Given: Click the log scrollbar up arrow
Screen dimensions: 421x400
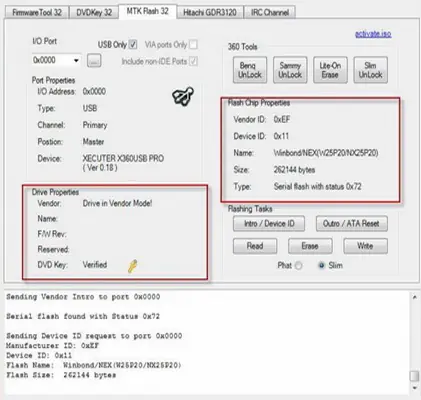Looking at the screenshot, I should pos(414,297).
